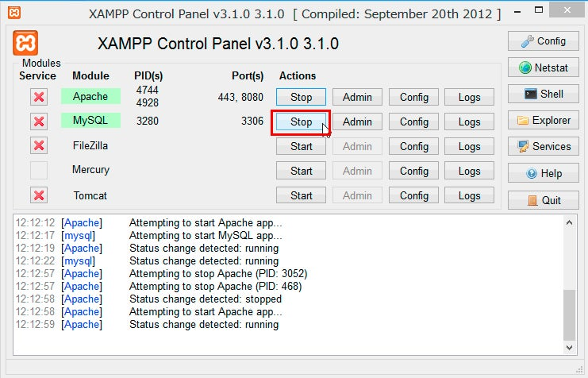Toggle the MySQL service install checkbox
The height and width of the screenshot is (378, 588).
39,121
